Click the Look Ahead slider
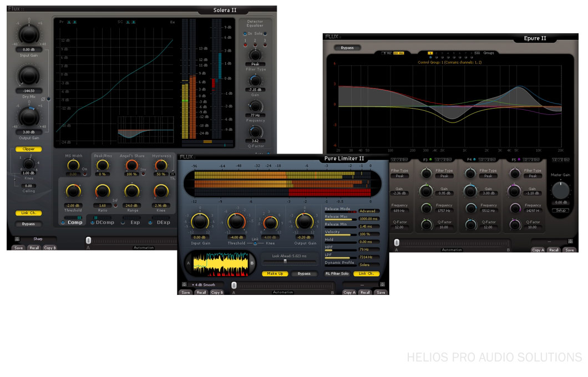Screen dimensions: 588x377 285,261
